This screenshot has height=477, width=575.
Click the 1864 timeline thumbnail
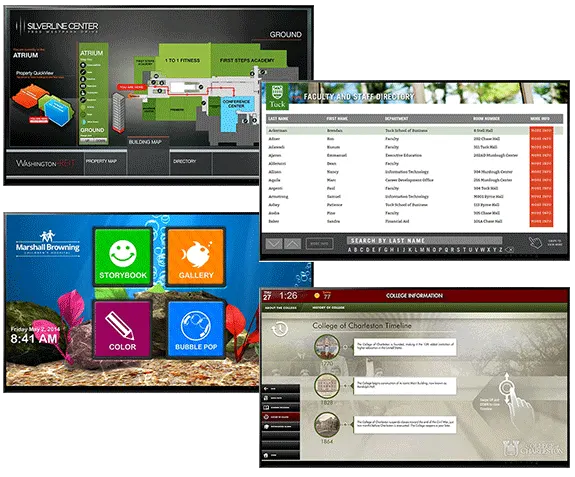[326, 425]
